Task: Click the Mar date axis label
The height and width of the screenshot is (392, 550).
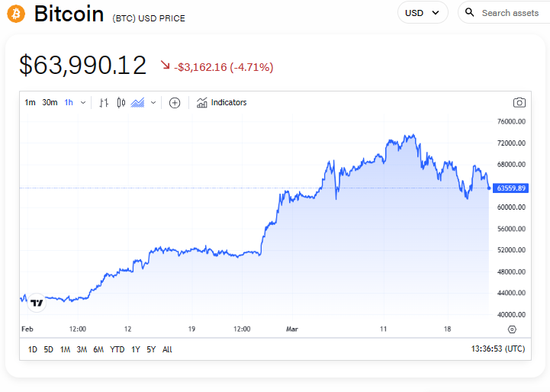Action: pos(292,329)
